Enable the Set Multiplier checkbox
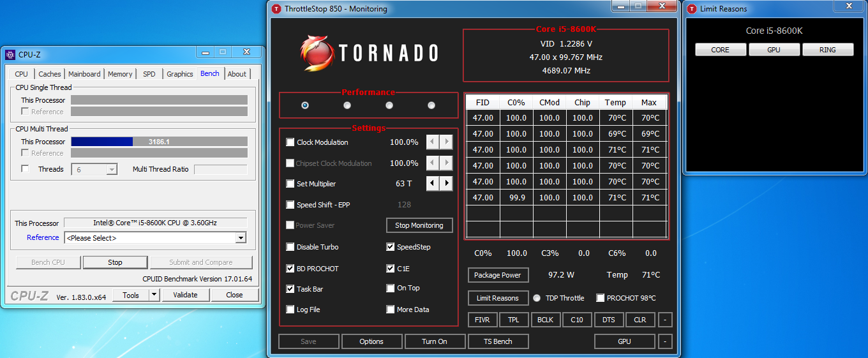868x358 pixels. pos(290,184)
